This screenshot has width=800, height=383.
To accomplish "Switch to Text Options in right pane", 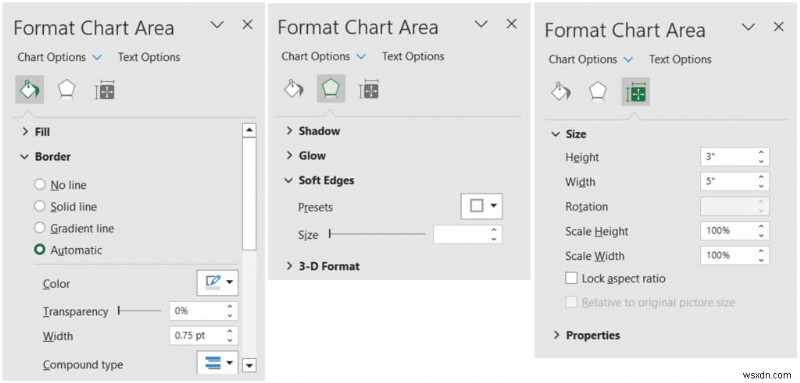I will [680, 59].
